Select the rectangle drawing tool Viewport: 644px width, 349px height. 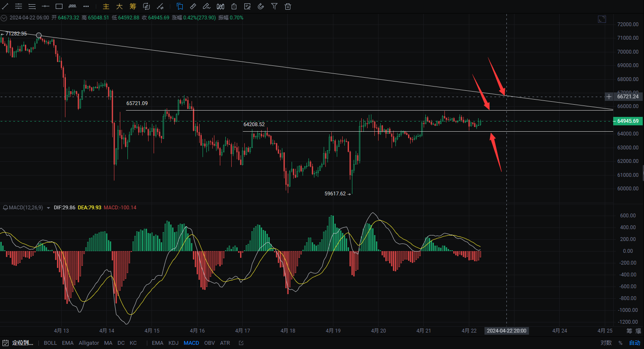coord(59,6)
